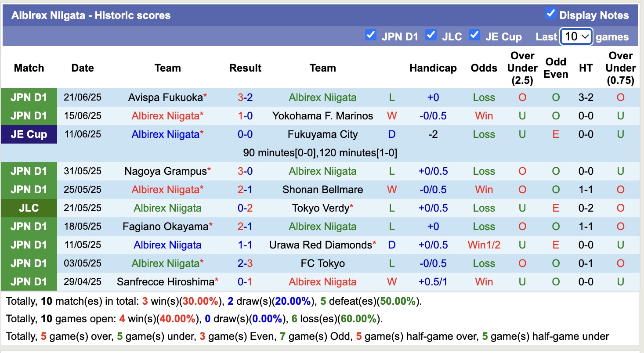Disable the JLC filter checkbox

[431, 35]
